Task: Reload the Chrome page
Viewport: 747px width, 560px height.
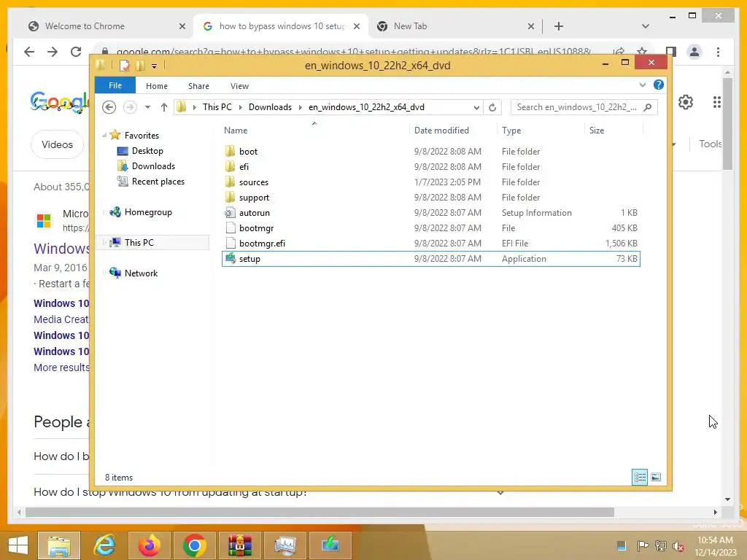Action: (76, 52)
